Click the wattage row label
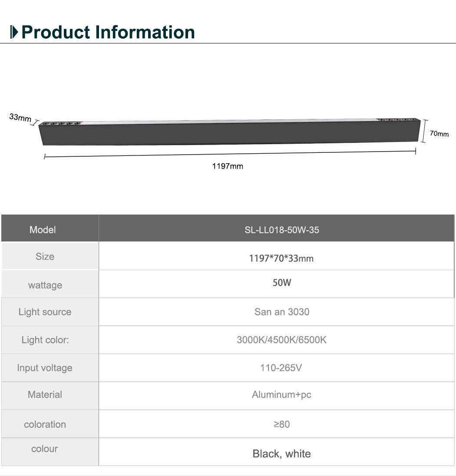Screen dimensions: 456x476 point(45,285)
